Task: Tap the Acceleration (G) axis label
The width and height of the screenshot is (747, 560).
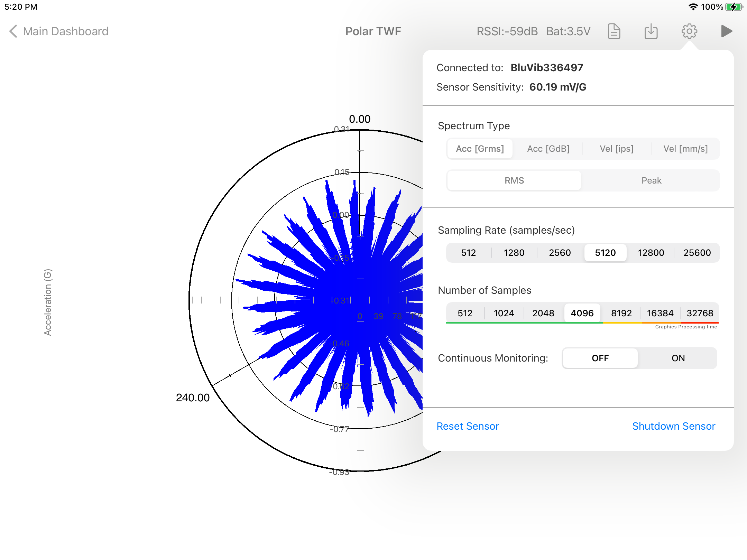Action: pyautogui.click(x=48, y=302)
